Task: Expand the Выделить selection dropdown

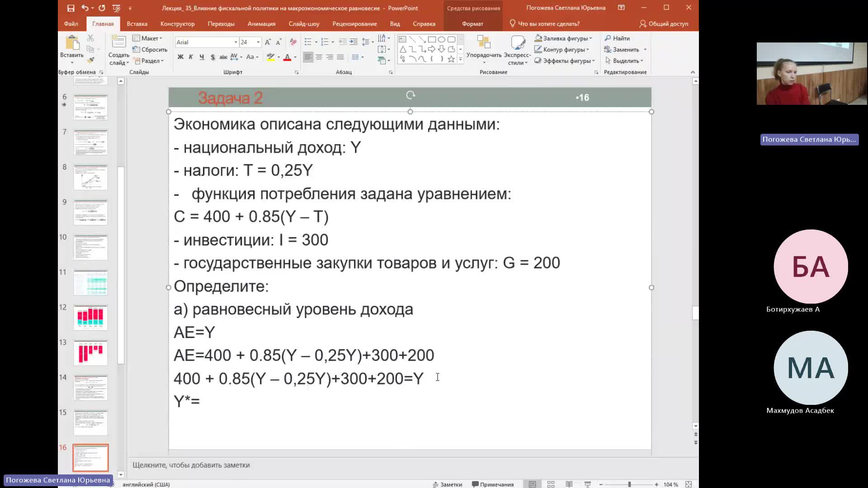Action: point(624,61)
